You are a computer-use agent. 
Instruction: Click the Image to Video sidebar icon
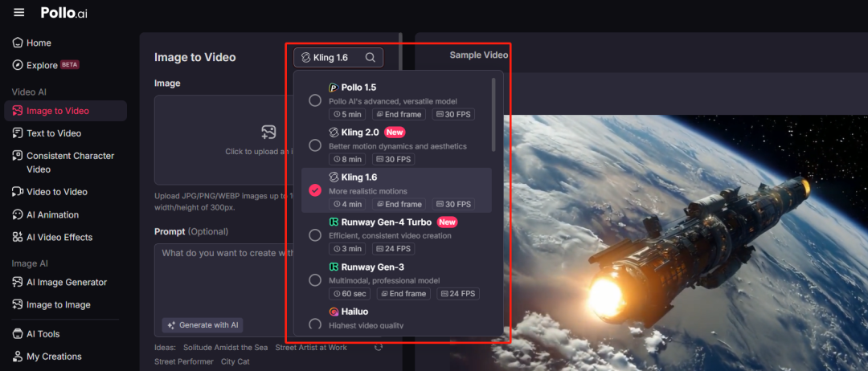click(18, 111)
